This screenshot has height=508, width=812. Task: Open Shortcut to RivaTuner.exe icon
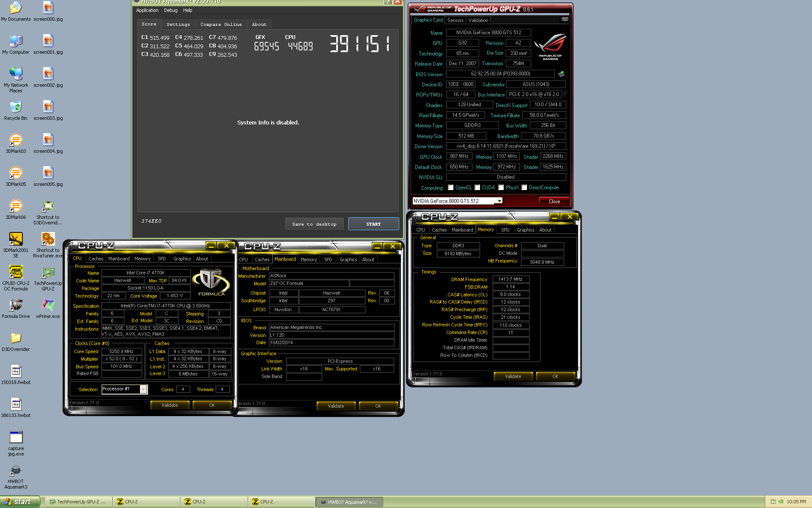click(x=48, y=245)
